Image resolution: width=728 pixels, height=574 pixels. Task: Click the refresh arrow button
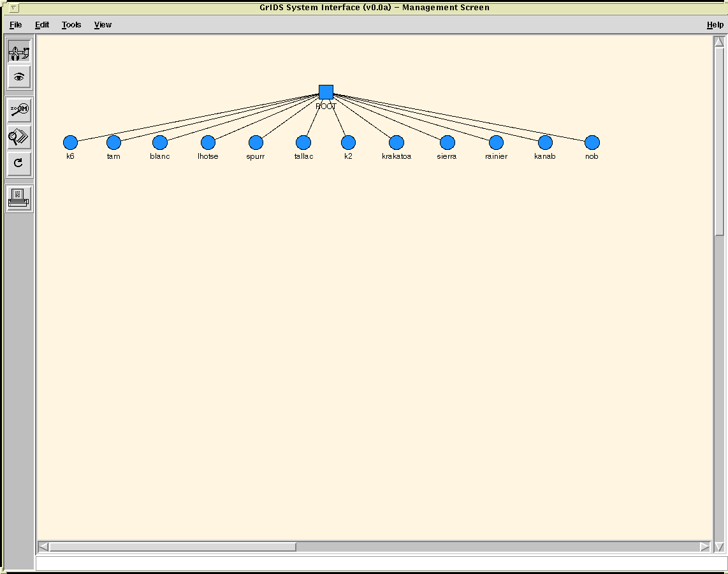click(x=19, y=163)
